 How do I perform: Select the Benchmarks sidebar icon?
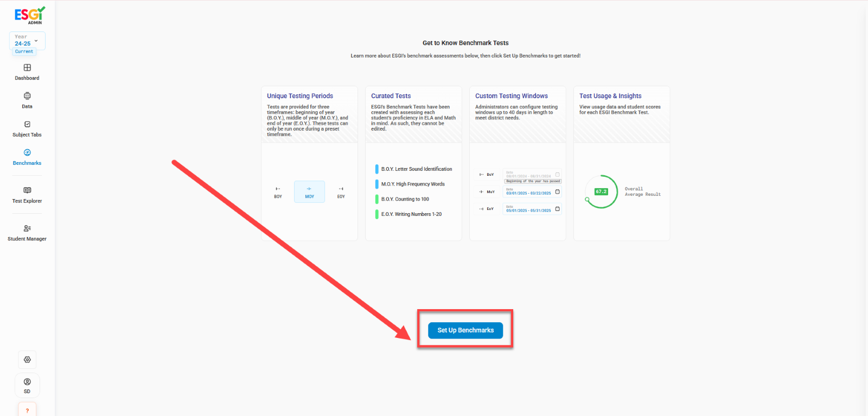tap(27, 152)
